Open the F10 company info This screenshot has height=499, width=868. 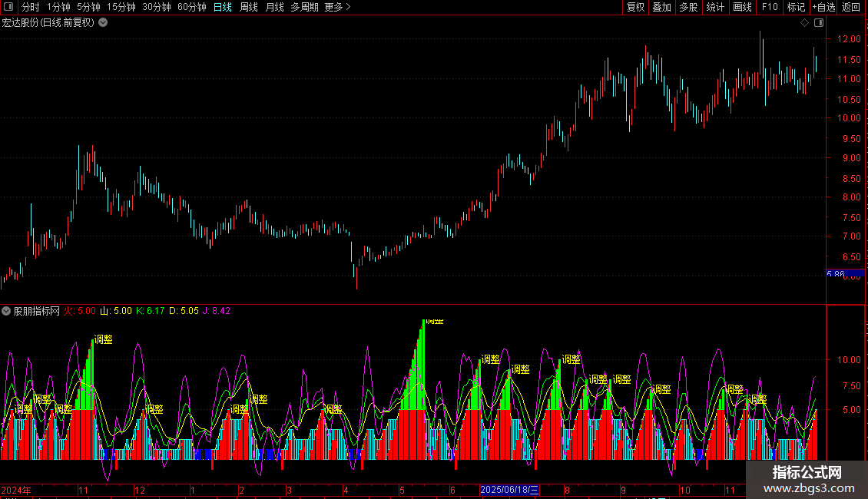(x=770, y=7)
